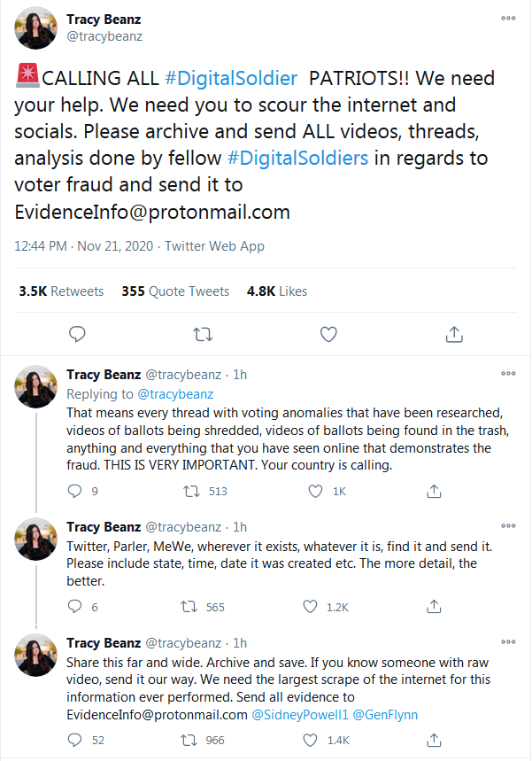Open the @SidneyPowell1 mention
The width and height of the screenshot is (532, 761).
point(300,714)
